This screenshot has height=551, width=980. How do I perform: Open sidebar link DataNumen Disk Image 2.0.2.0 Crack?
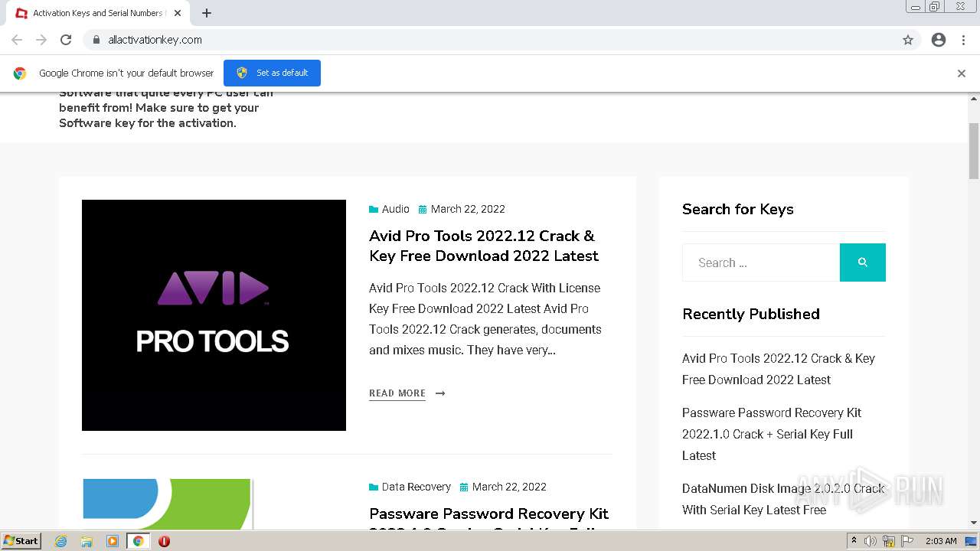coord(783,499)
